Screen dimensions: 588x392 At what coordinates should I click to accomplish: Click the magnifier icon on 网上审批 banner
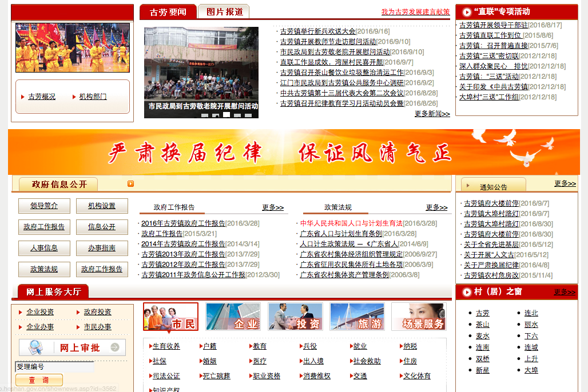pos(35,347)
